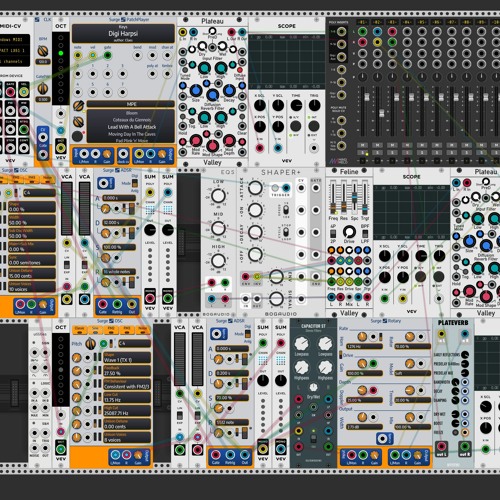
Task: Click top-row Plateau Decay knob
Action: pos(229,91)
